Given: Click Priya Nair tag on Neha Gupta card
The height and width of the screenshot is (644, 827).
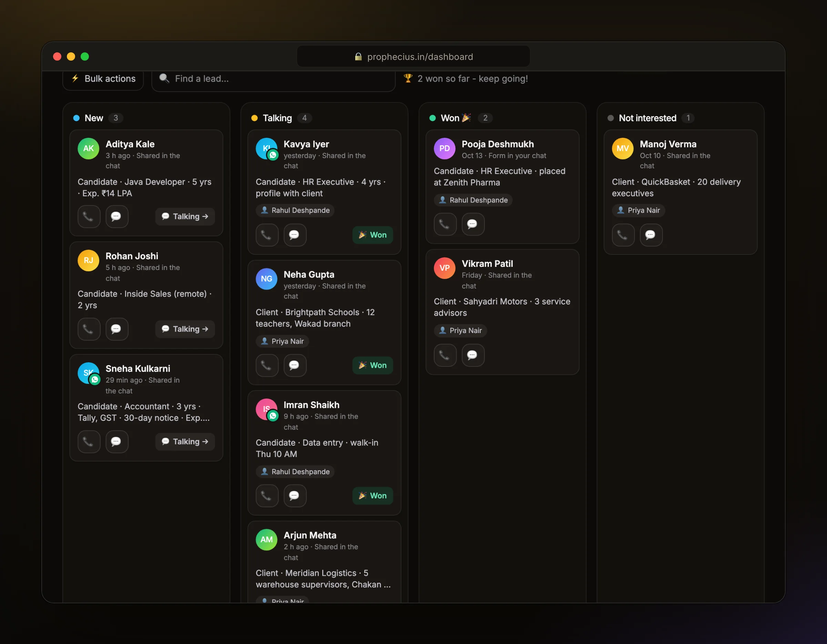Looking at the screenshot, I should pyautogui.click(x=282, y=341).
